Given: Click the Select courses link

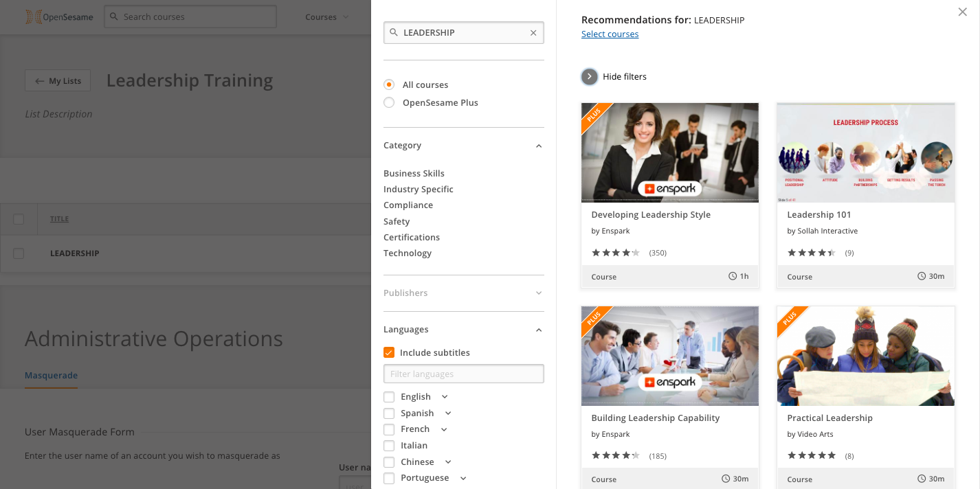Looking at the screenshot, I should [x=610, y=34].
